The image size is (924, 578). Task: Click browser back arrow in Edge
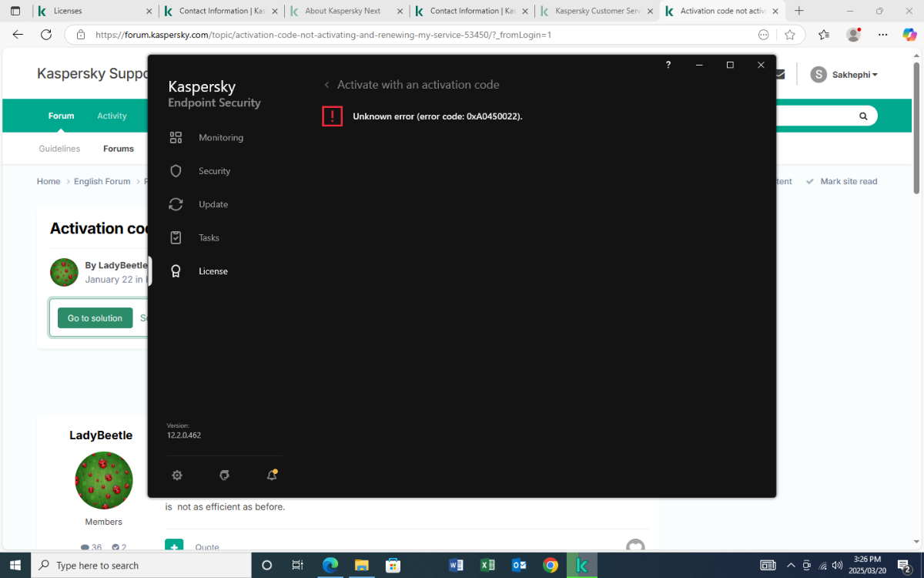18,35
